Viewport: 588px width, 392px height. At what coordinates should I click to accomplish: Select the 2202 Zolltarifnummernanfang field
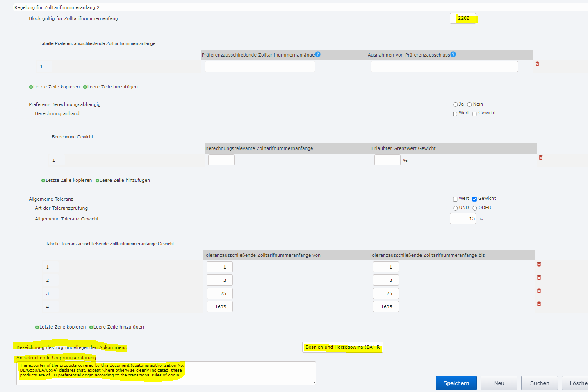[x=463, y=18]
